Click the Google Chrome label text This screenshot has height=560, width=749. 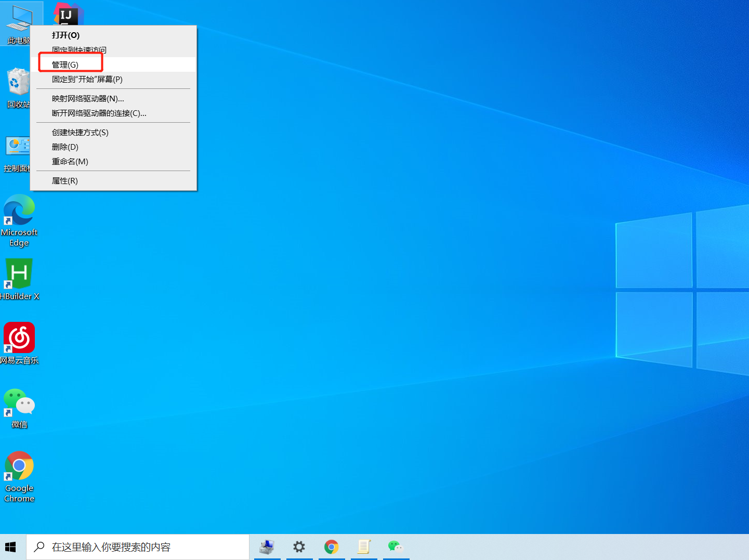click(19, 493)
